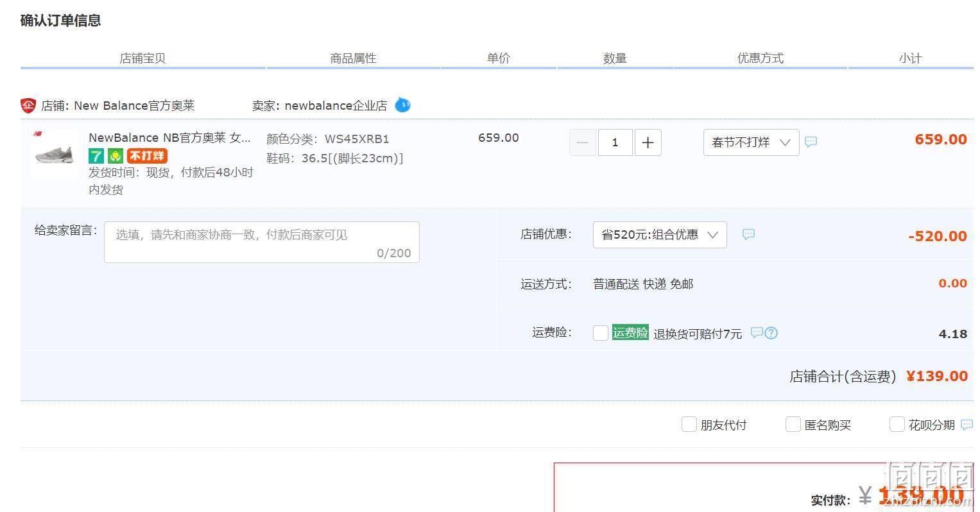The image size is (980, 512).
Task: Open the NewBalance shoe product thumbnail
Action: [x=54, y=153]
